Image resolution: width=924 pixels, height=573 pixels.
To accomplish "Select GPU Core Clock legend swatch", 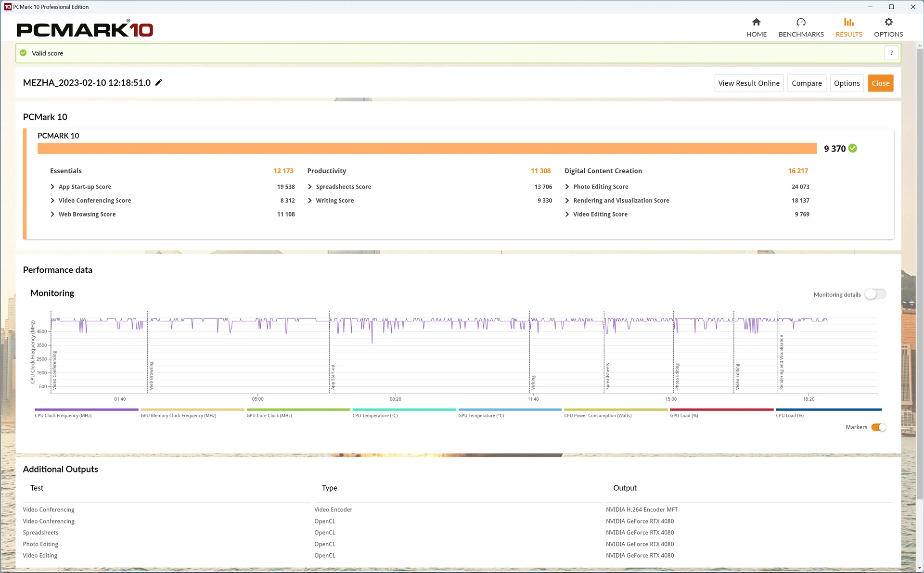I will click(298, 410).
